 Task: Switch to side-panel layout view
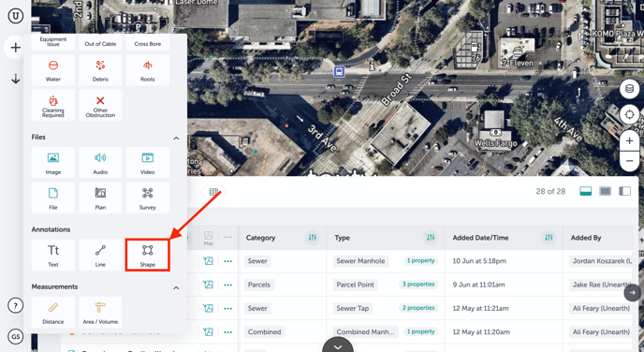[x=624, y=191]
